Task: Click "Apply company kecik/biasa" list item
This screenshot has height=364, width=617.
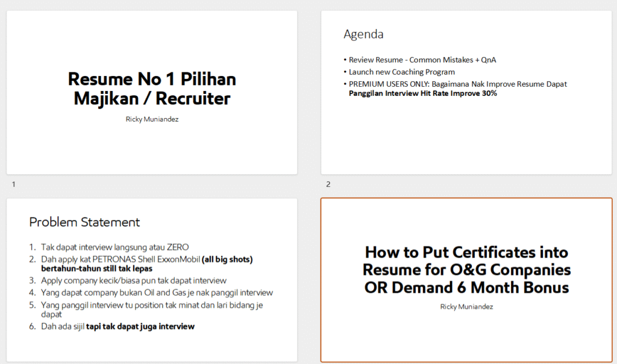Action: [x=133, y=280]
